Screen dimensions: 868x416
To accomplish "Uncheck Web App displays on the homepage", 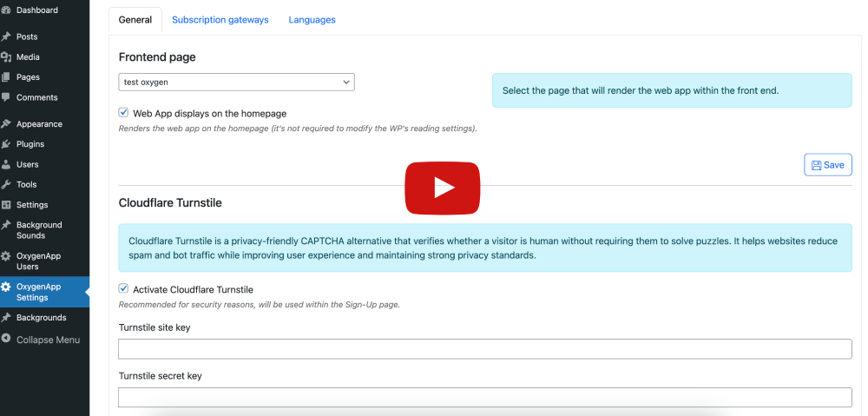I will (x=124, y=113).
